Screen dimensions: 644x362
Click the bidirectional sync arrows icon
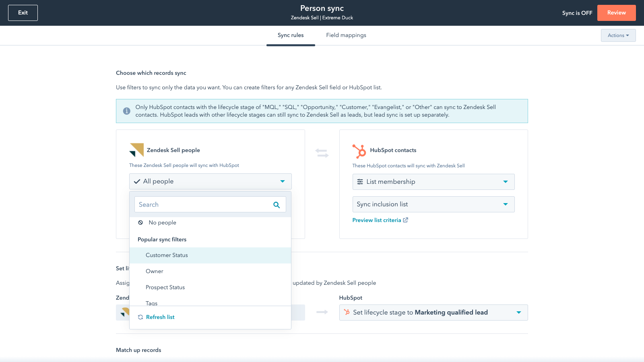322,153
